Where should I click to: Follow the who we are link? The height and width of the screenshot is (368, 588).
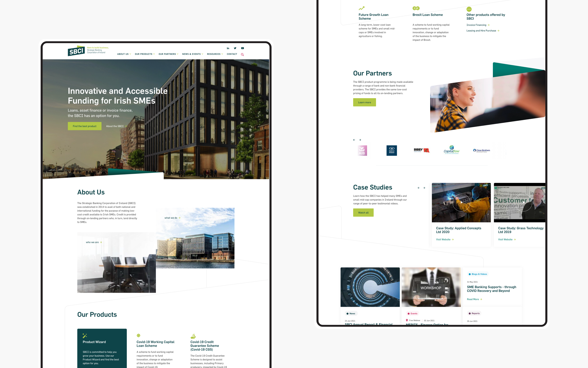[94, 242]
